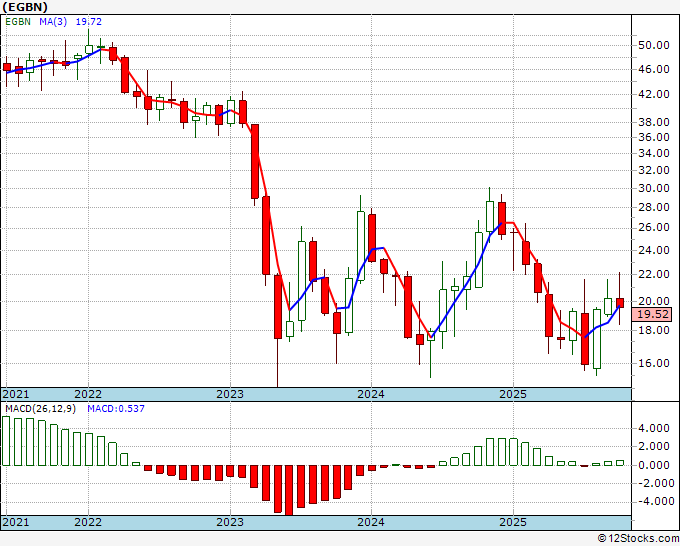Click the 16.00 price axis label

pyautogui.click(x=654, y=363)
